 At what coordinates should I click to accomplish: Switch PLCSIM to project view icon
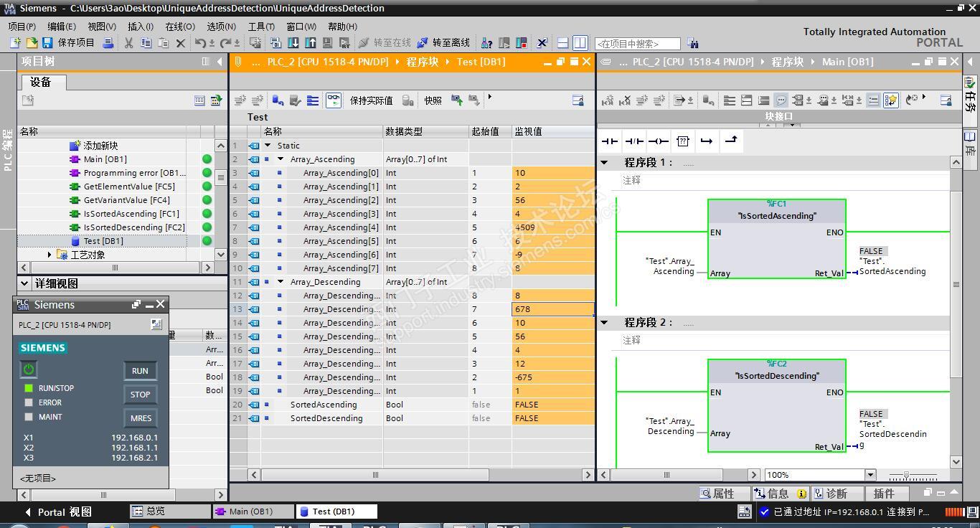(x=156, y=324)
